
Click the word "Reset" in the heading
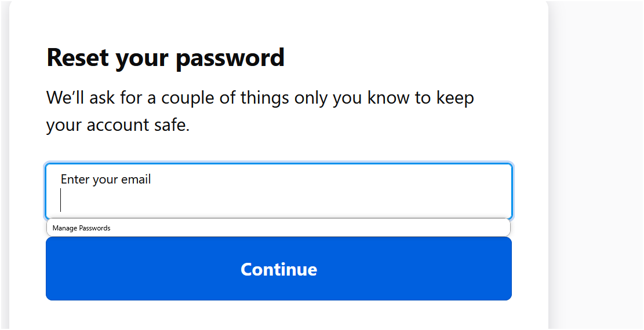(x=77, y=58)
